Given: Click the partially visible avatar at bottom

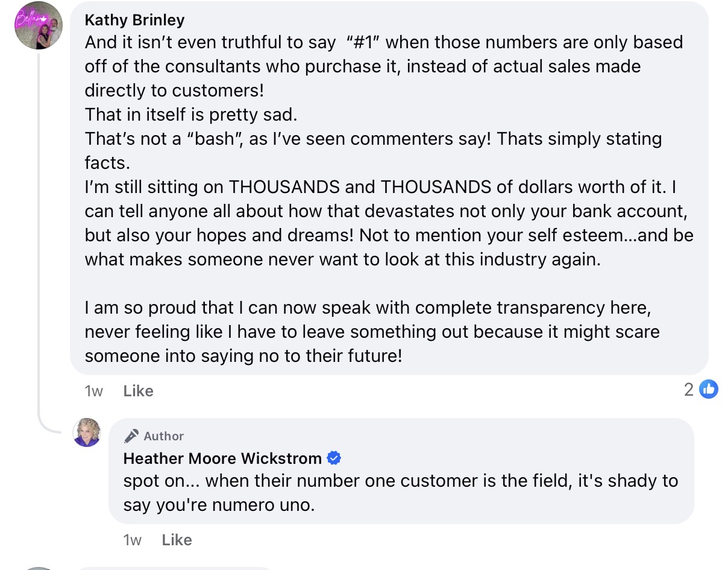Looking at the screenshot, I should (x=39, y=567).
